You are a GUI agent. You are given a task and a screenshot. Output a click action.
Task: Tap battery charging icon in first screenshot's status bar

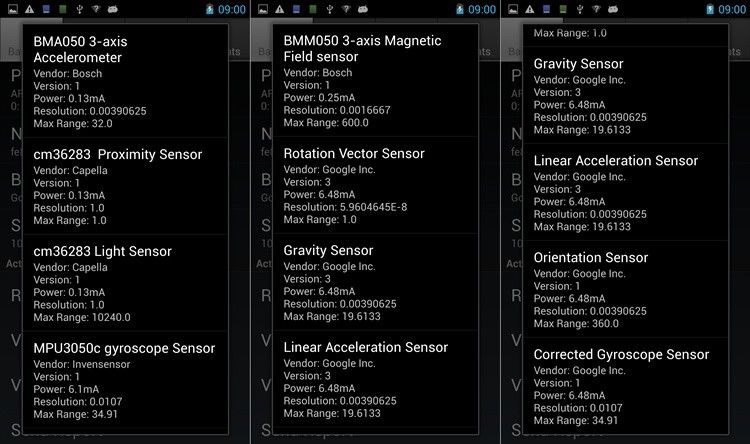(210, 9)
